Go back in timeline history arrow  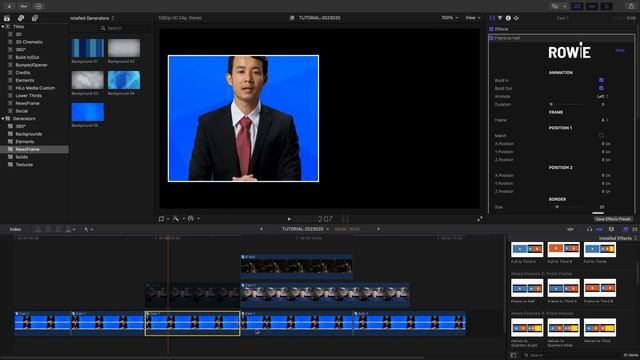(x=262, y=229)
